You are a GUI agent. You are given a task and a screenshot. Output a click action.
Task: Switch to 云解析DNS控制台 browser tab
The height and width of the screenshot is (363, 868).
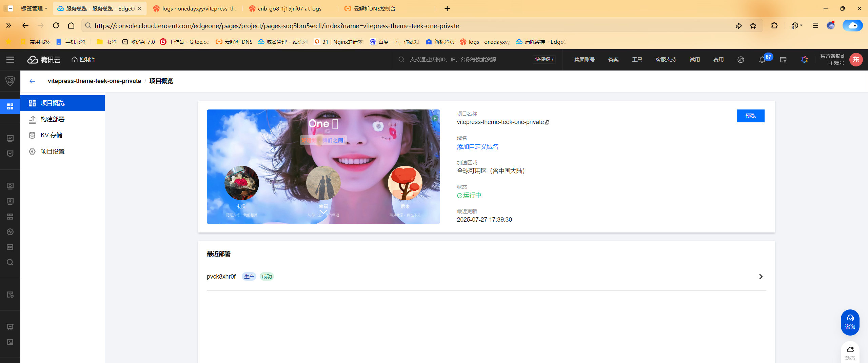tap(387, 8)
